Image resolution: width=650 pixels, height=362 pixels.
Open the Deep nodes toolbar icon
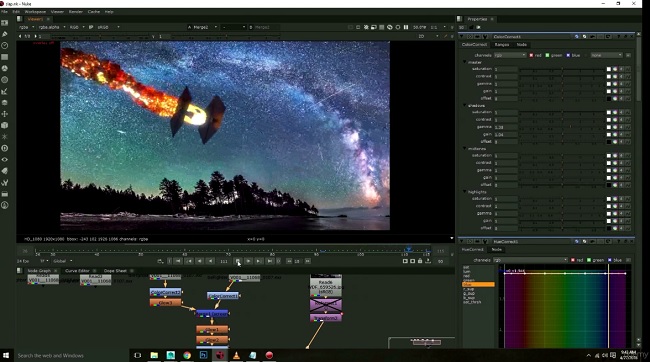click(x=5, y=148)
